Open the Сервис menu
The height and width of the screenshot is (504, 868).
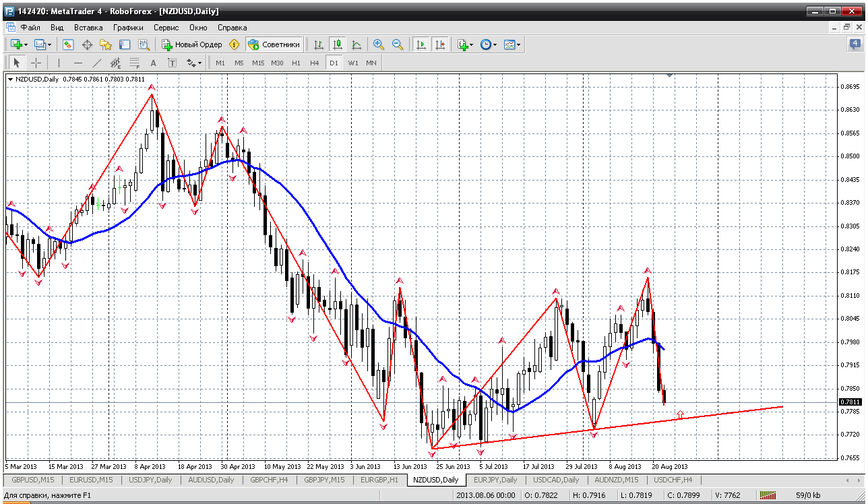(x=166, y=28)
